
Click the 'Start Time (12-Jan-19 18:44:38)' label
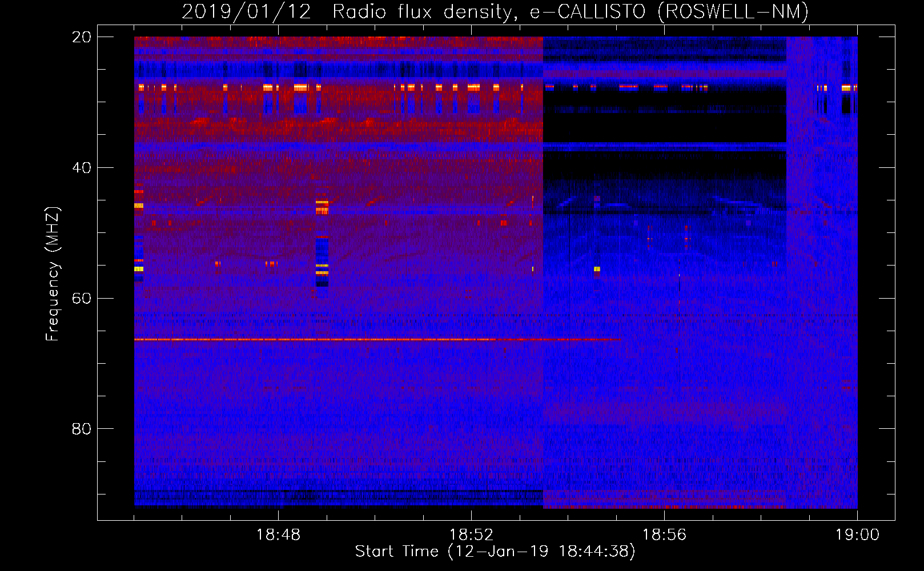tap(495, 552)
